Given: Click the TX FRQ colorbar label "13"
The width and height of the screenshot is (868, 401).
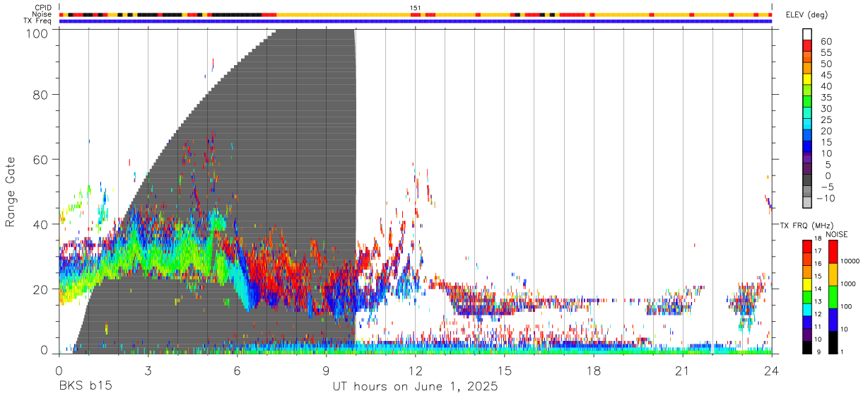Looking at the screenshot, I should pos(817,301).
